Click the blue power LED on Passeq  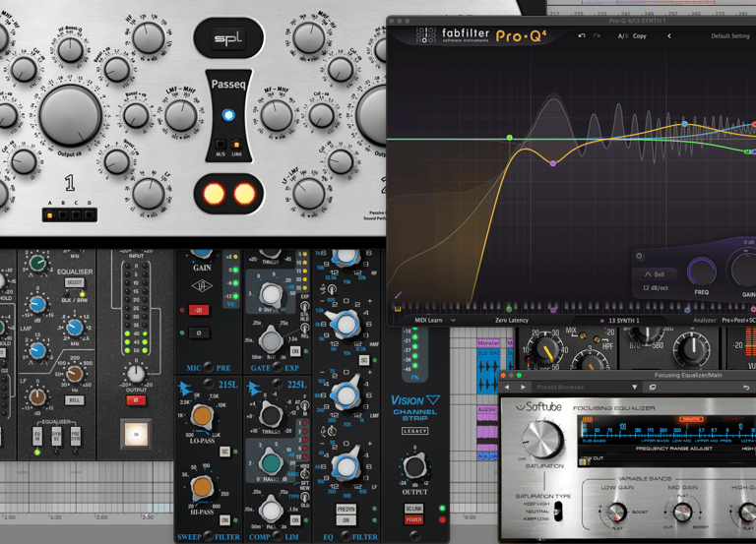228,115
